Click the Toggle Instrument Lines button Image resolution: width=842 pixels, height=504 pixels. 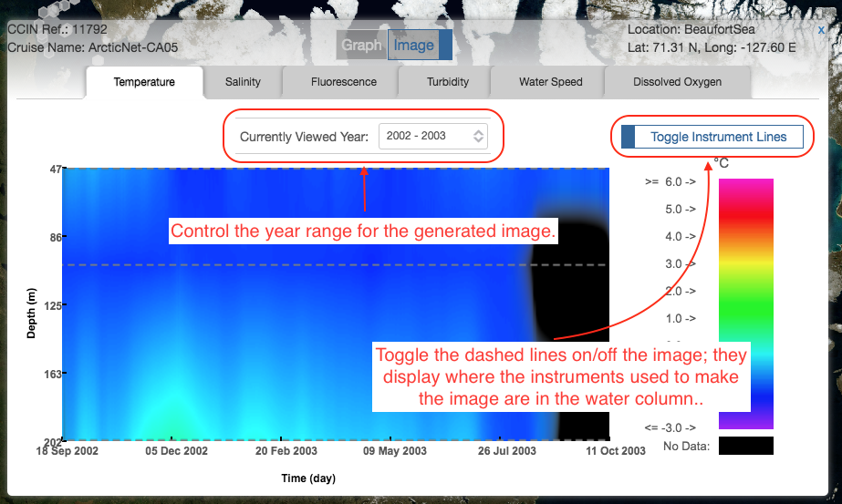(711, 137)
